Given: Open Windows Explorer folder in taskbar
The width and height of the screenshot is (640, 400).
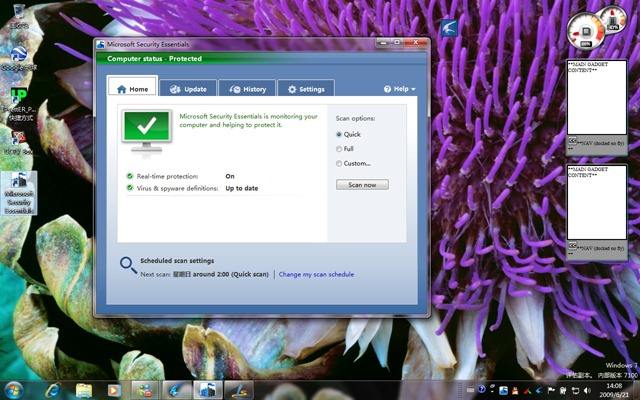Looking at the screenshot, I should [84, 390].
